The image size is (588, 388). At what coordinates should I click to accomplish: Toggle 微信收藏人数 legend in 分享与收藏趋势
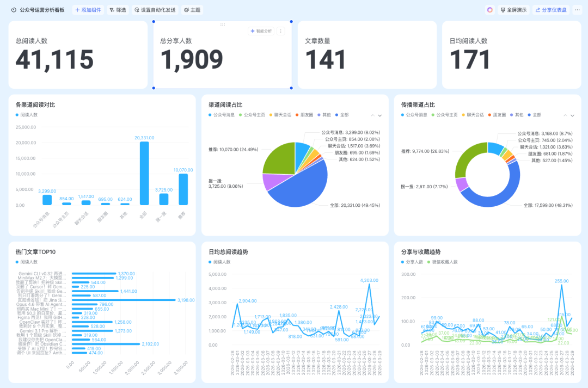click(x=443, y=262)
